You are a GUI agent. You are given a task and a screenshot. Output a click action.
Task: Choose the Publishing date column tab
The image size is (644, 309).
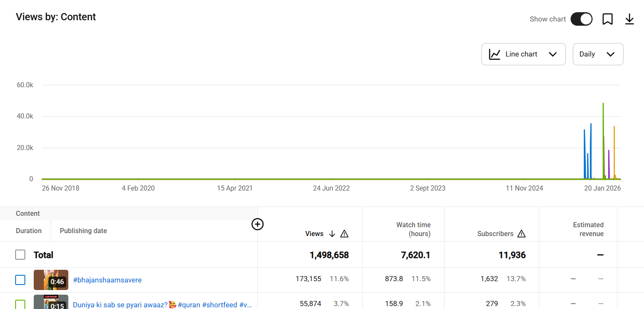tap(83, 231)
